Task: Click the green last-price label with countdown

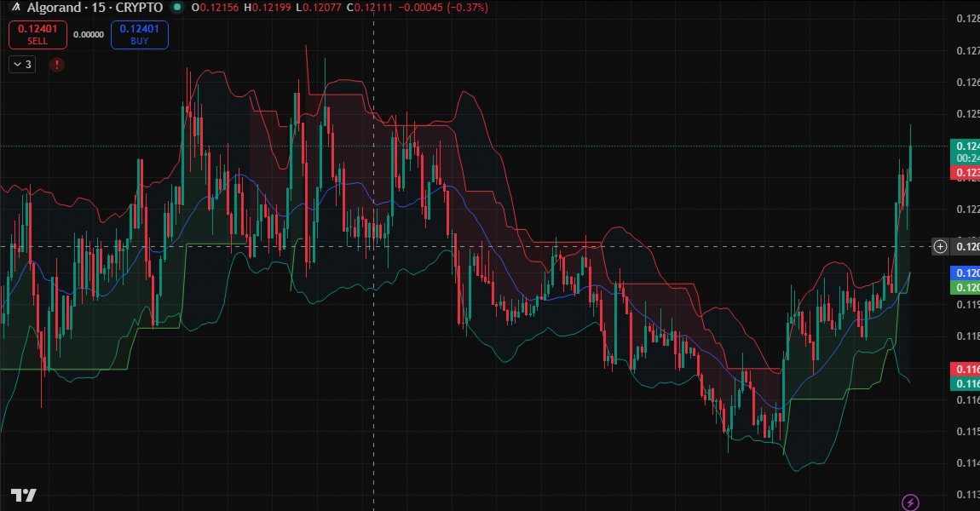Action: tap(965, 152)
